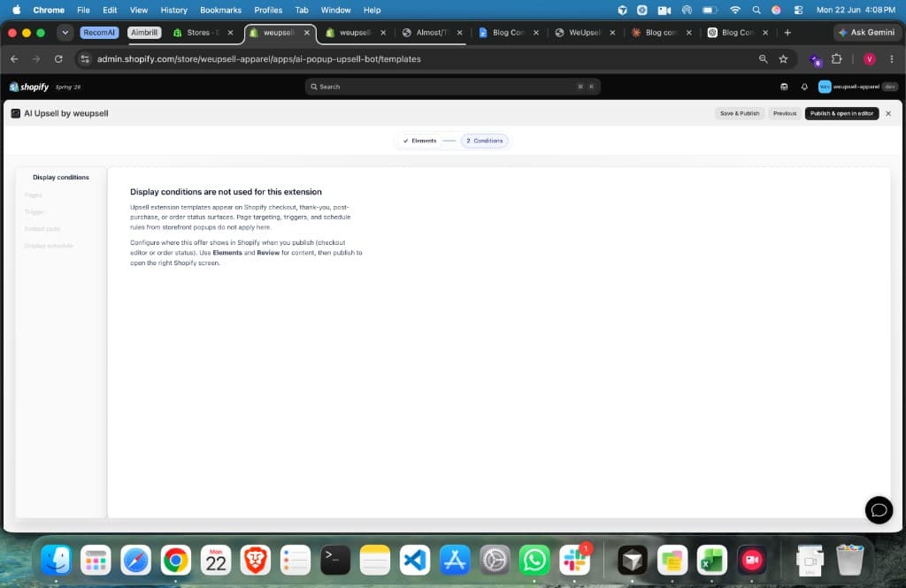Open the RecomAI tab group
The width and height of the screenshot is (906, 588).
coord(99,33)
